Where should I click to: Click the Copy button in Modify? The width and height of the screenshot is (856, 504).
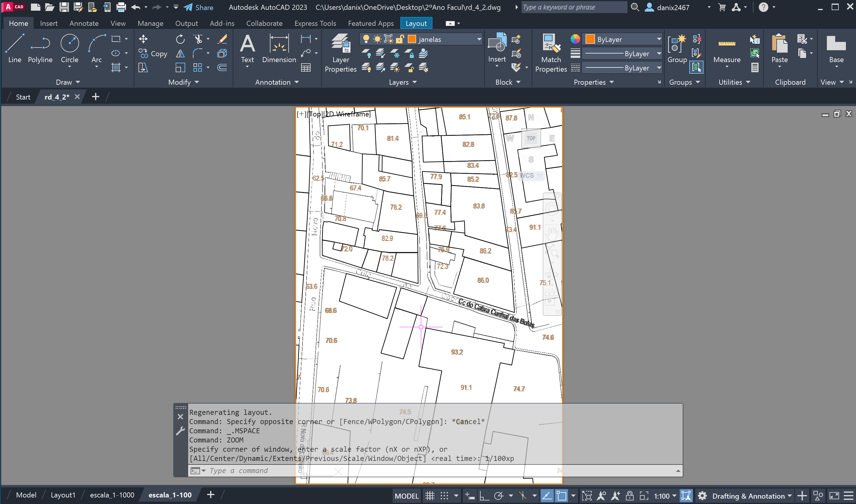point(153,54)
